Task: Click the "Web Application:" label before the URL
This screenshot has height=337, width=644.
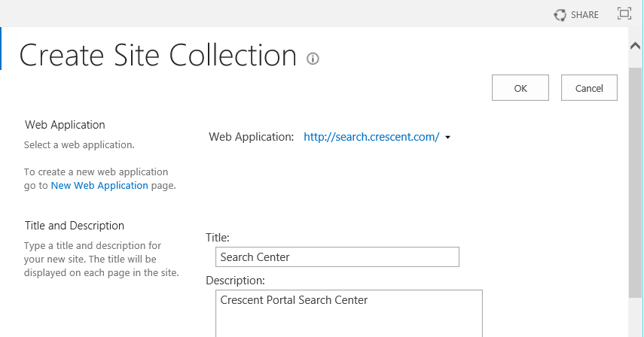Action: pos(252,137)
